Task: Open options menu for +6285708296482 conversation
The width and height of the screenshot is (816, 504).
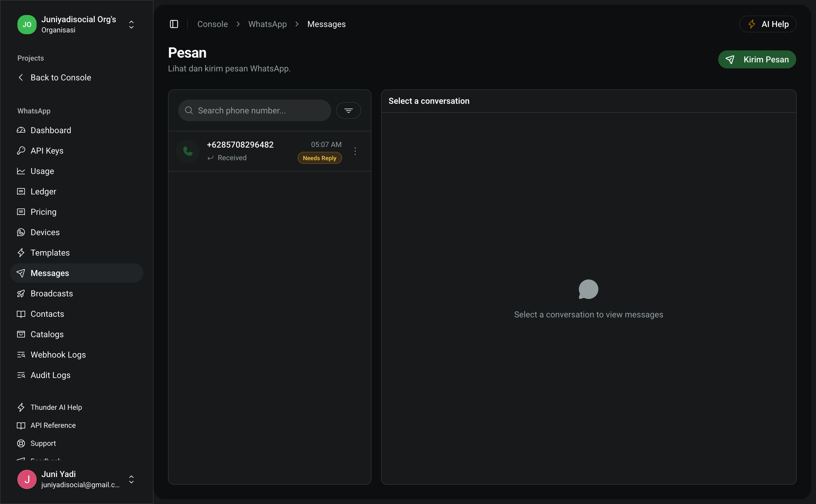Action: (x=355, y=151)
